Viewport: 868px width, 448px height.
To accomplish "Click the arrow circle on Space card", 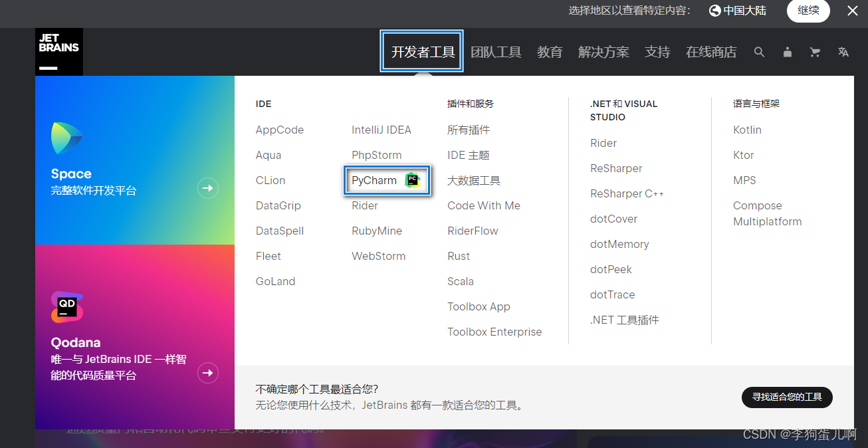I will tap(208, 189).
